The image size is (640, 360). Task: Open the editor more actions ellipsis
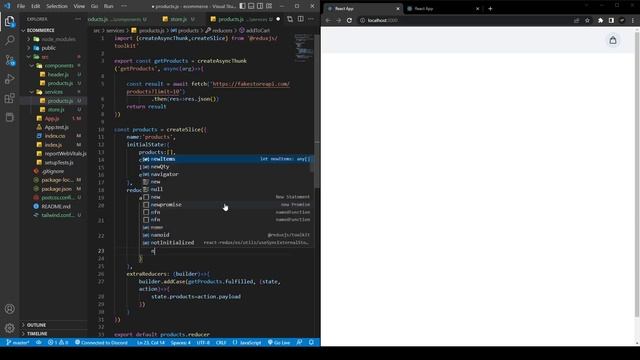(311, 19)
